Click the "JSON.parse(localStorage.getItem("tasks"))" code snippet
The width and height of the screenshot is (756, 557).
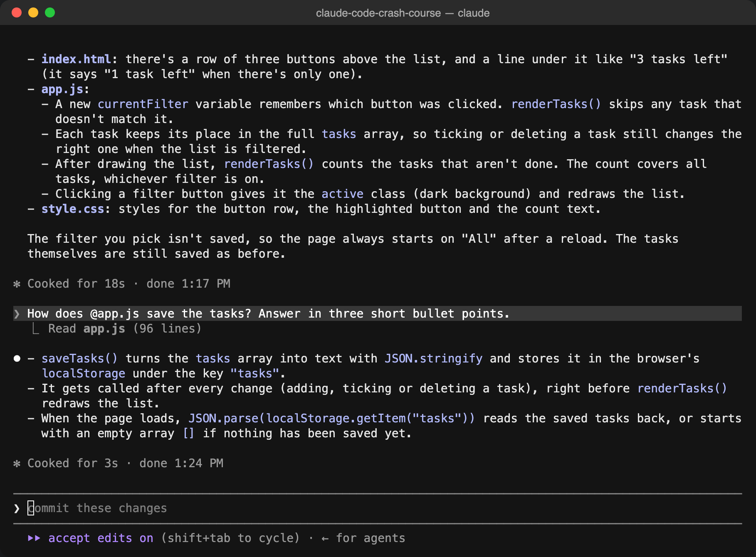[331, 418]
